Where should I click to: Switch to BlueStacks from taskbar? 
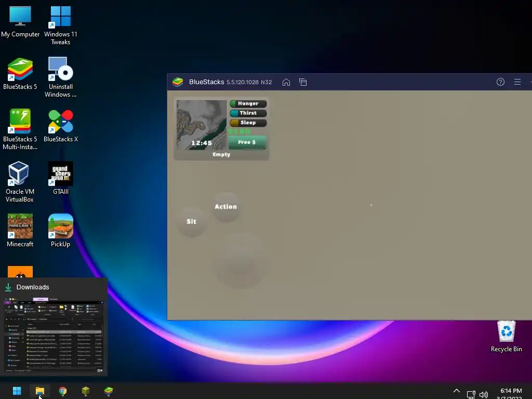pyautogui.click(x=109, y=391)
